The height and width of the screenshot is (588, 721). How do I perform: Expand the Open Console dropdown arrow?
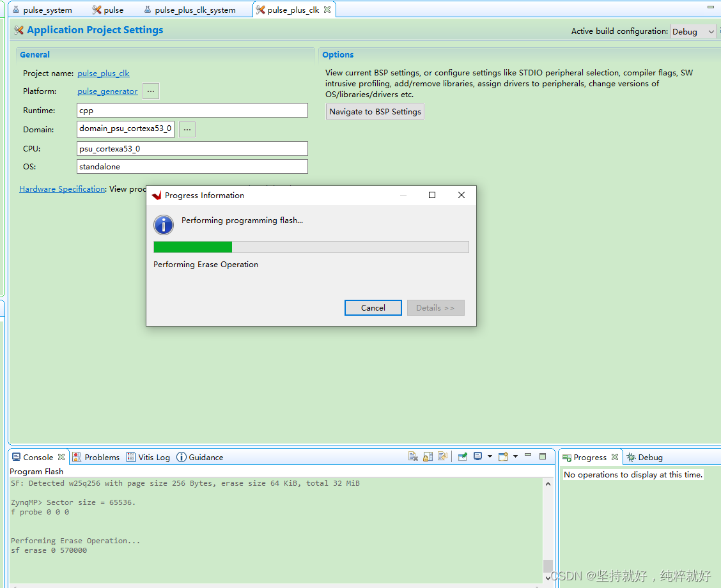pos(515,456)
